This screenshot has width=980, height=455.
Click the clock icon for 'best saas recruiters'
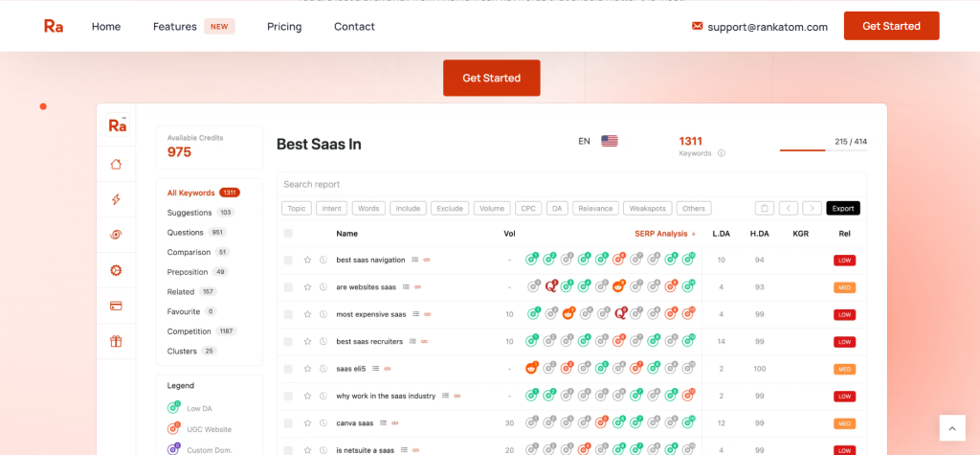(323, 342)
